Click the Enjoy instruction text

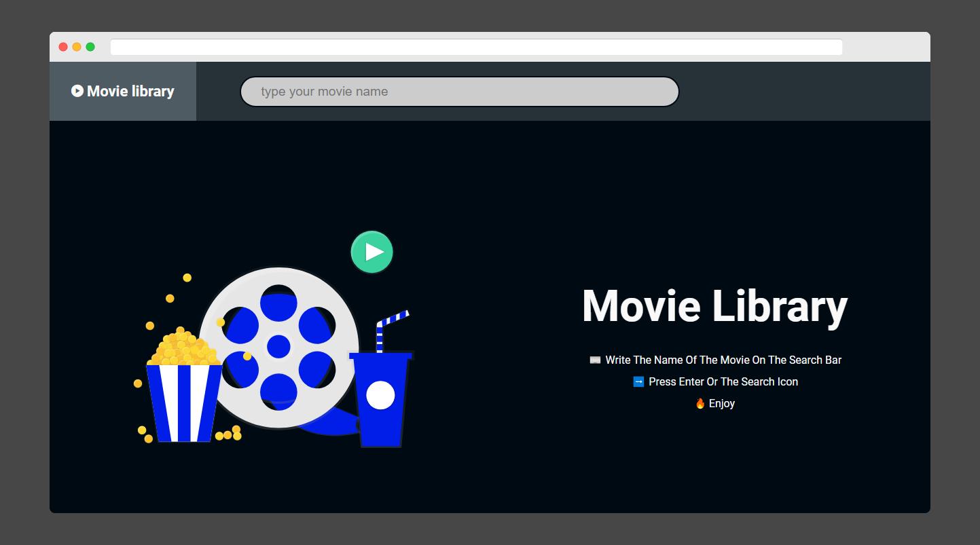721,402
